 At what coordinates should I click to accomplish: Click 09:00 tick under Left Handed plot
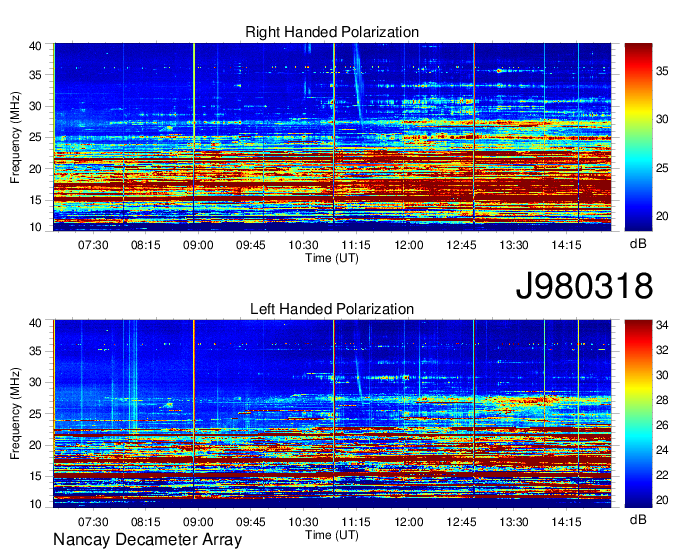point(198,522)
